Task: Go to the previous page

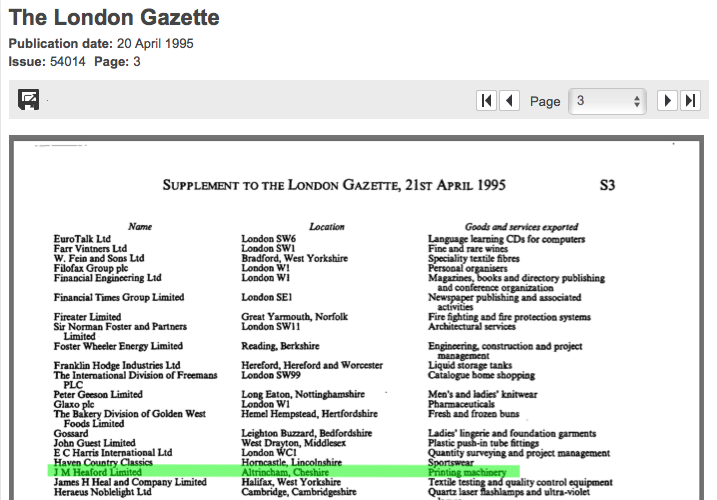Action: point(509,100)
